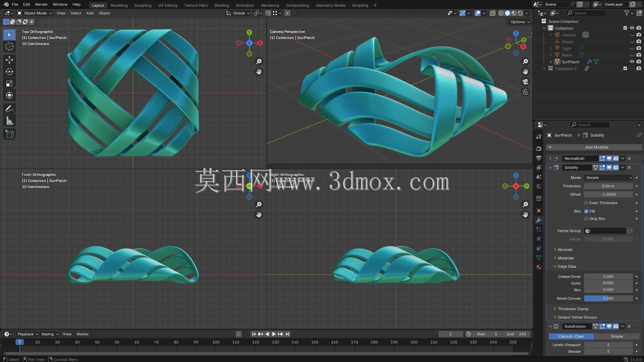The image size is (644, 362).
Task: Adjust the Bevel Convex slider
Action: (608, 298)
